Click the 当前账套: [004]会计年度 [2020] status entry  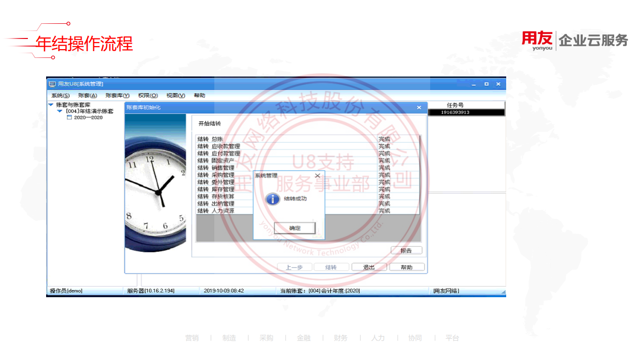320,291
